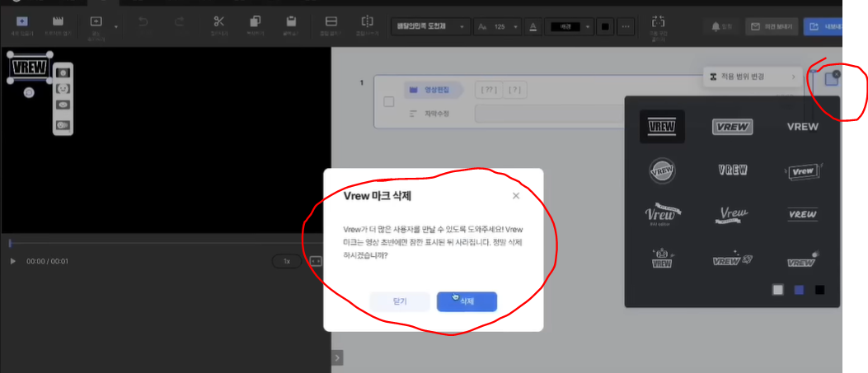Image resolution: width=868 pixels, height=373 pixels.
Task: Click the blue square mark icon
Action: tap(831, 80)
